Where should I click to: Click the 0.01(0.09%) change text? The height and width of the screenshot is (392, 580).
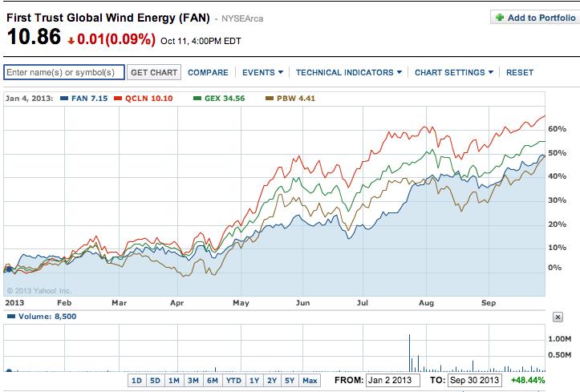click(x=116, y=38)
